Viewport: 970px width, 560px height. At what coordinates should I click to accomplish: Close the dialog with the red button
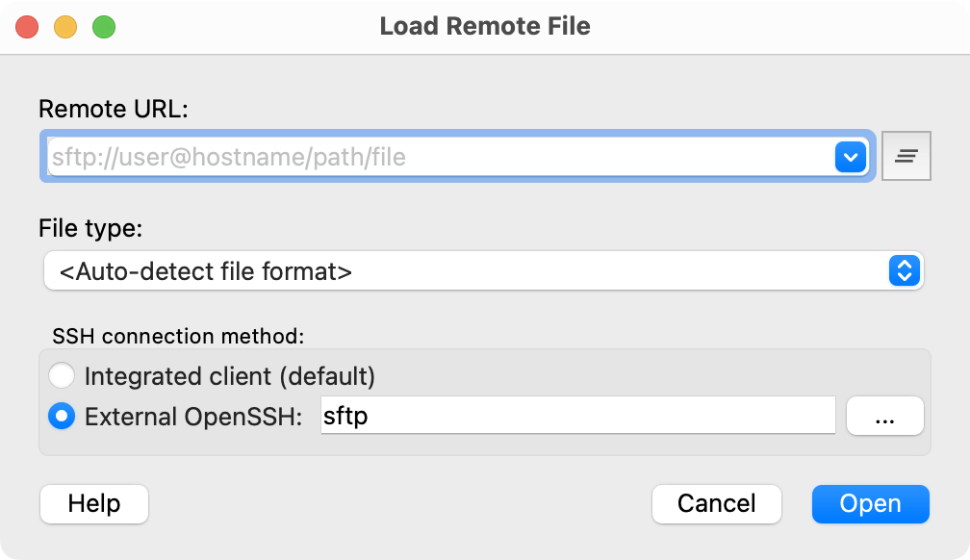click(27, 27)
